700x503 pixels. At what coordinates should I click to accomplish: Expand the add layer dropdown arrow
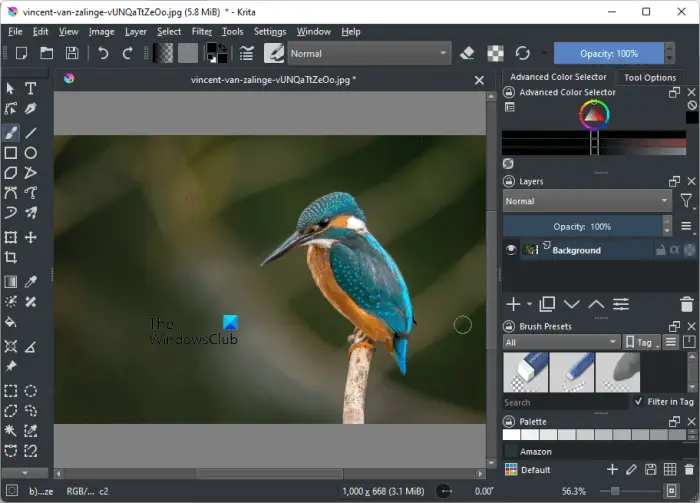[x=529, y=304]
